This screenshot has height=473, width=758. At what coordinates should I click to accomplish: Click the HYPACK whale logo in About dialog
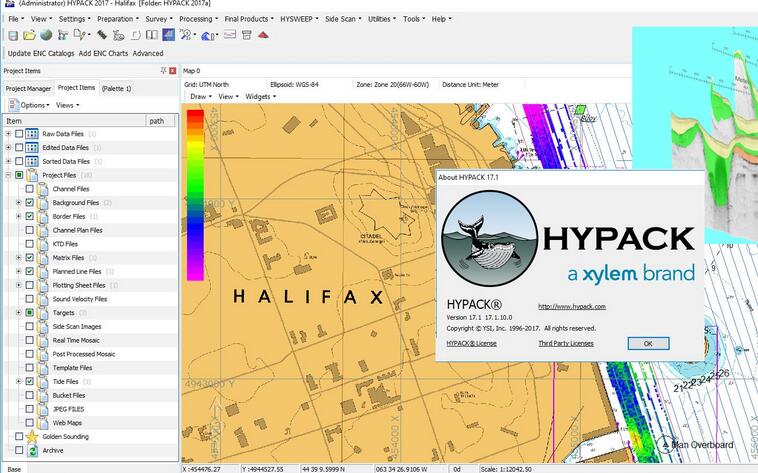[x=489, y=238]
